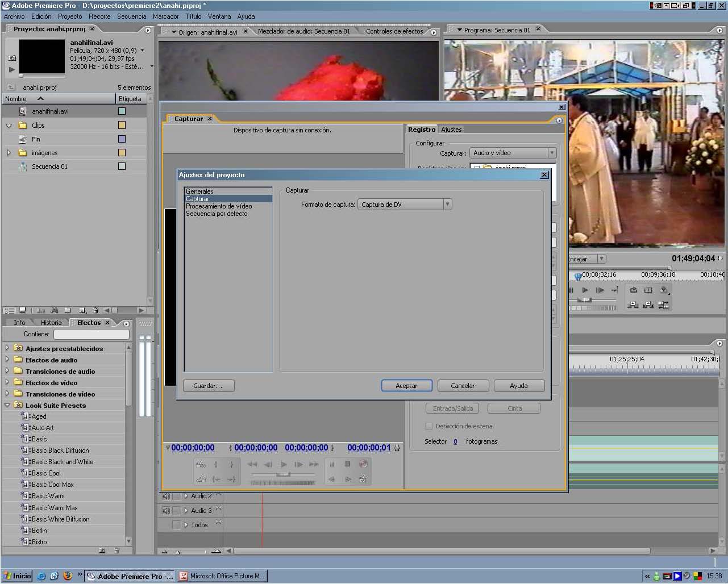Viewport: 728px width, 584px height.
Task: Mute the Audio 2 track speaker
Action: coord(166,496)
